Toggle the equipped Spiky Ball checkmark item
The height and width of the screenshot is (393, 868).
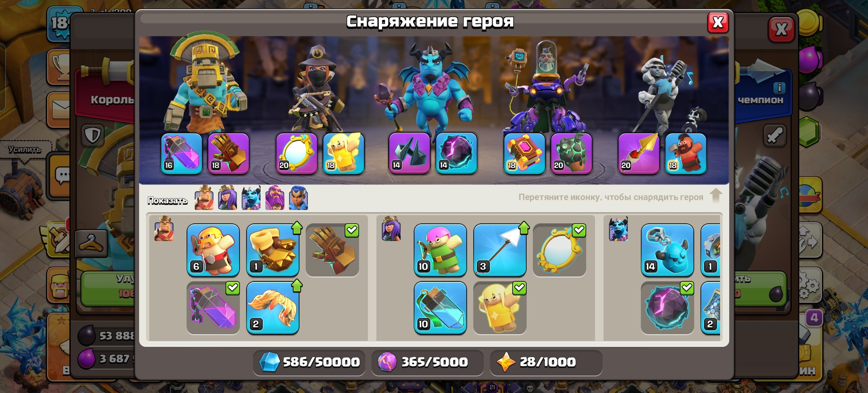(667, 308)
